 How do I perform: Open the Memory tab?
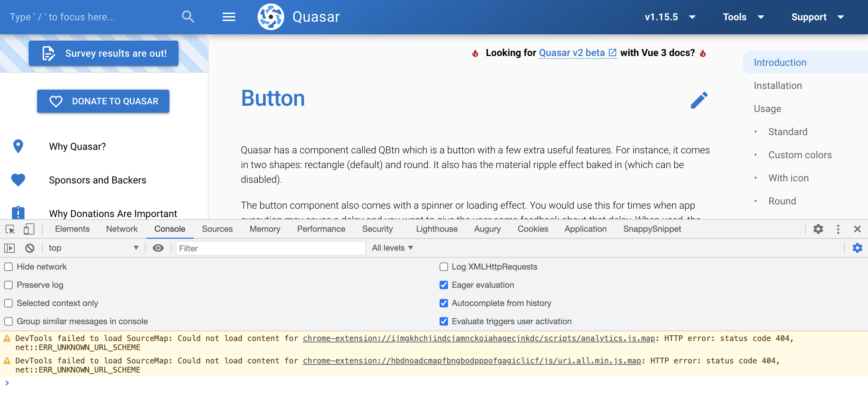tap(265, 229)
